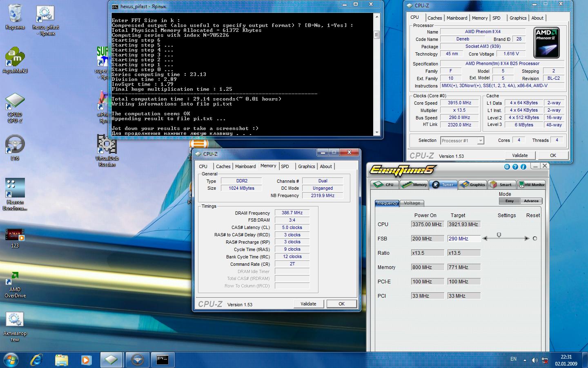
Task: Click the EasyTune6 Ratio target x13.5 field
Action: point(464,253)
